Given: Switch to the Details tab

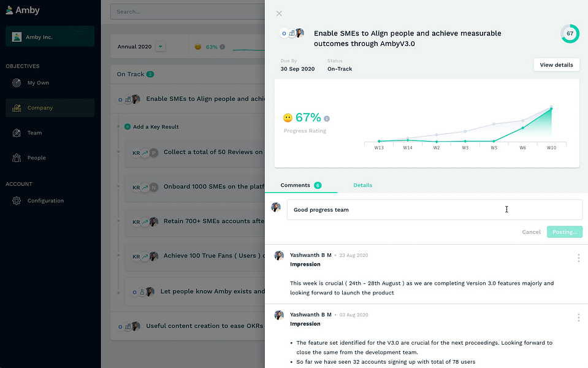Looking at the screenshot, I should point(362,185).
